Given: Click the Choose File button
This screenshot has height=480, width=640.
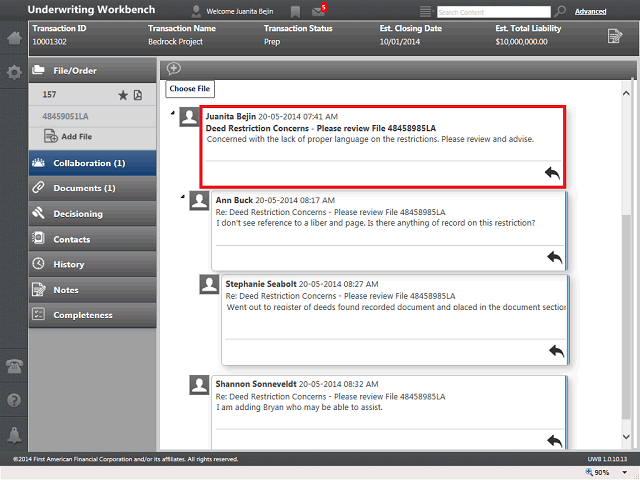Looking at the screenshot, I should pyautogui.click(x=190, y=89).
